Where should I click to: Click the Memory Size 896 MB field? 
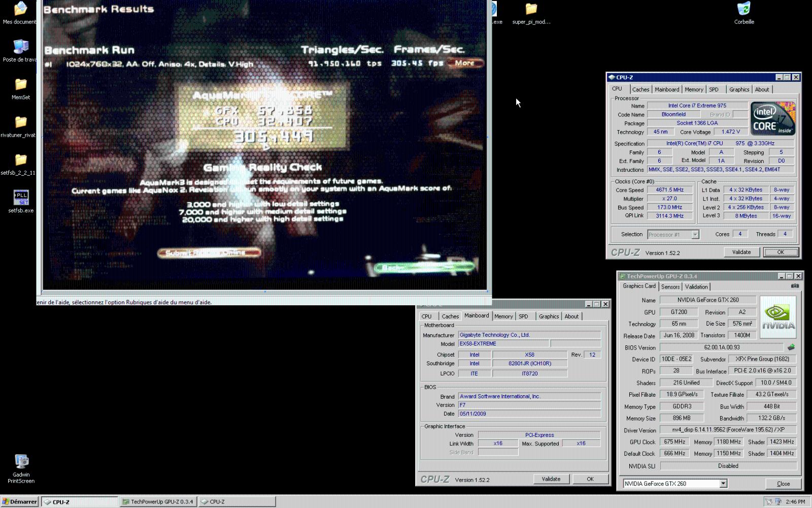(681, 418)
